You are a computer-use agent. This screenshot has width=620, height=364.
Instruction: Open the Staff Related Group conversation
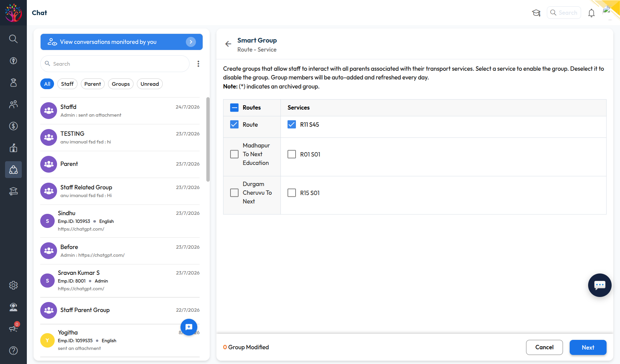[x=120, y=191]
